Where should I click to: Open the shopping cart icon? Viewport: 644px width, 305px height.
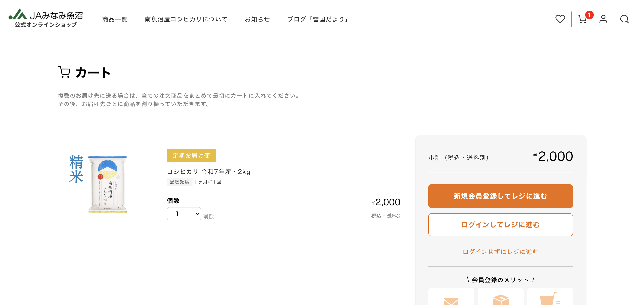(x=582, y=19)
